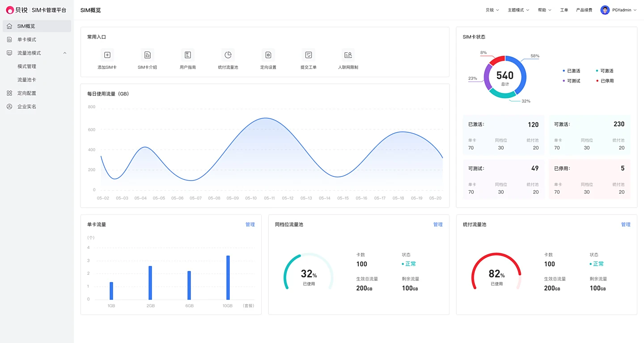Viewport: 644px width, 343px height.
Task: Click 产品续费 in the top bar
Action: coord(584,10)
